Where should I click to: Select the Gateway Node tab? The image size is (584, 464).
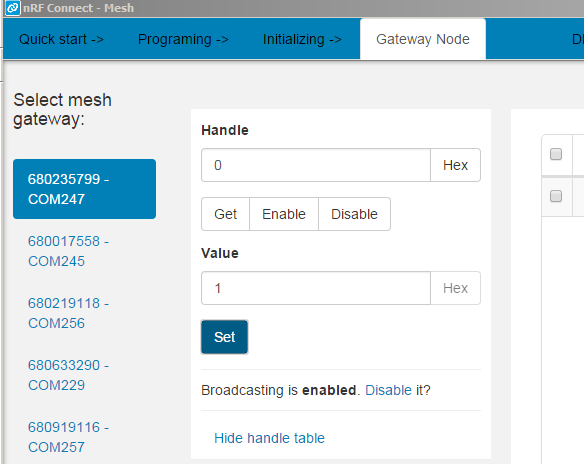click(423, 39)
